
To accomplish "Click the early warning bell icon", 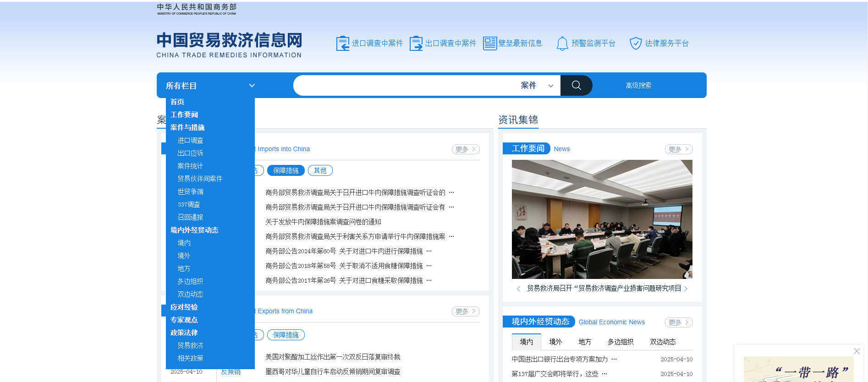I will pos(562,44).
